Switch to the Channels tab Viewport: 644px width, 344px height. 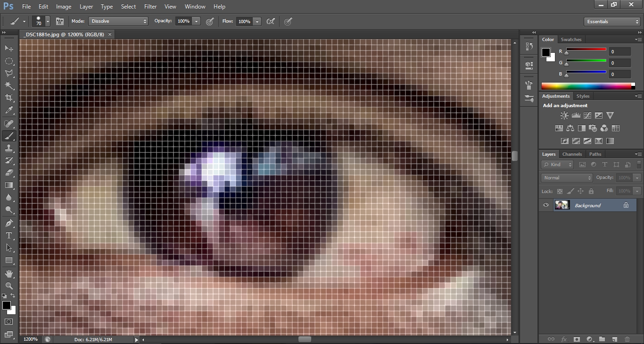572,154
